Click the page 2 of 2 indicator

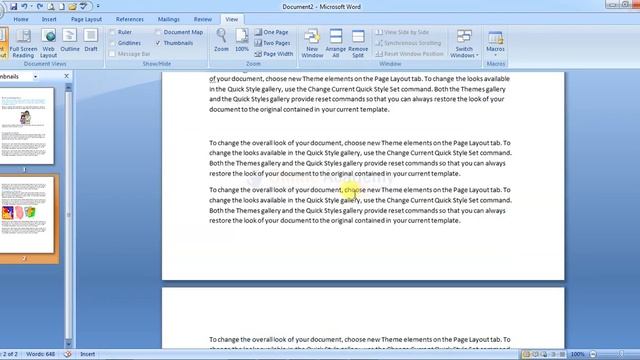tap(9, 354)
